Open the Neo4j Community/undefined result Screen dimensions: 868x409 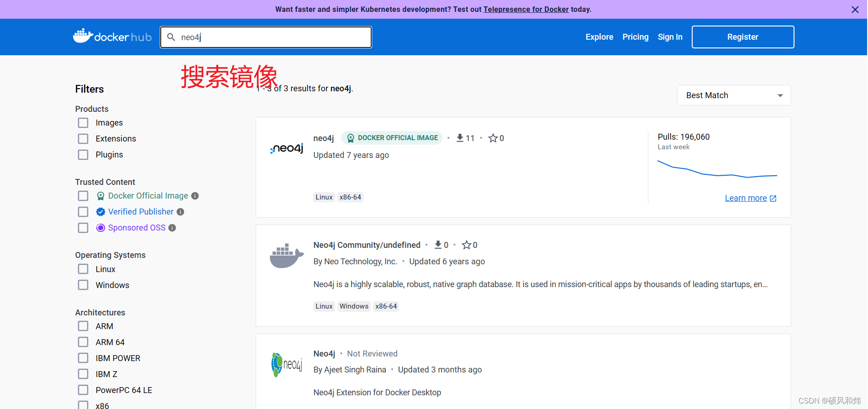point(367,245)
